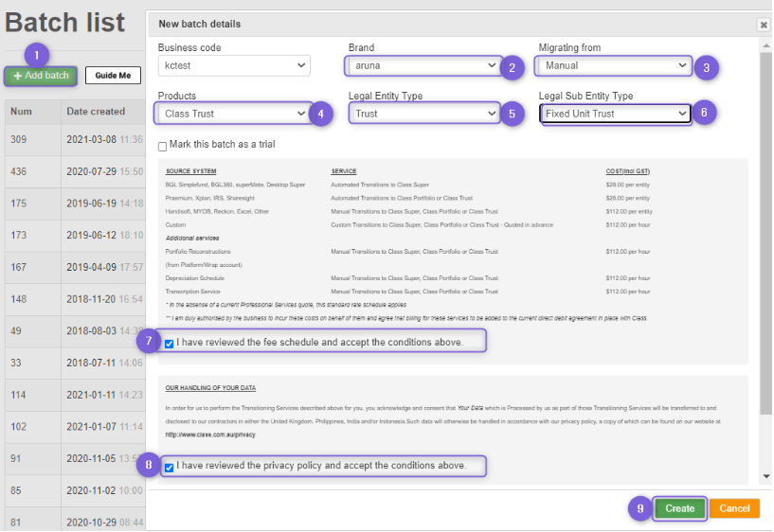
Task: Uncheck the fee schedule acceptance checkbox
Action: [170, 344]
